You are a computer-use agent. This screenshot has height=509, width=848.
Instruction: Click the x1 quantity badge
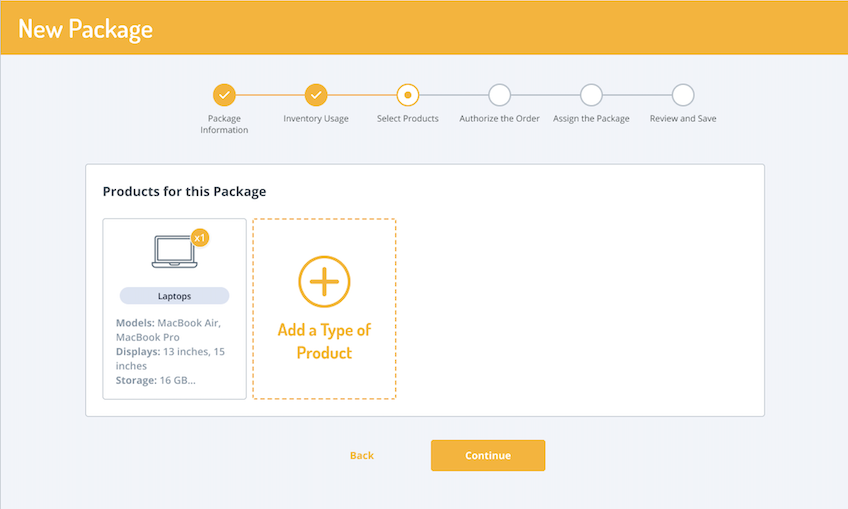click(199, 238)
